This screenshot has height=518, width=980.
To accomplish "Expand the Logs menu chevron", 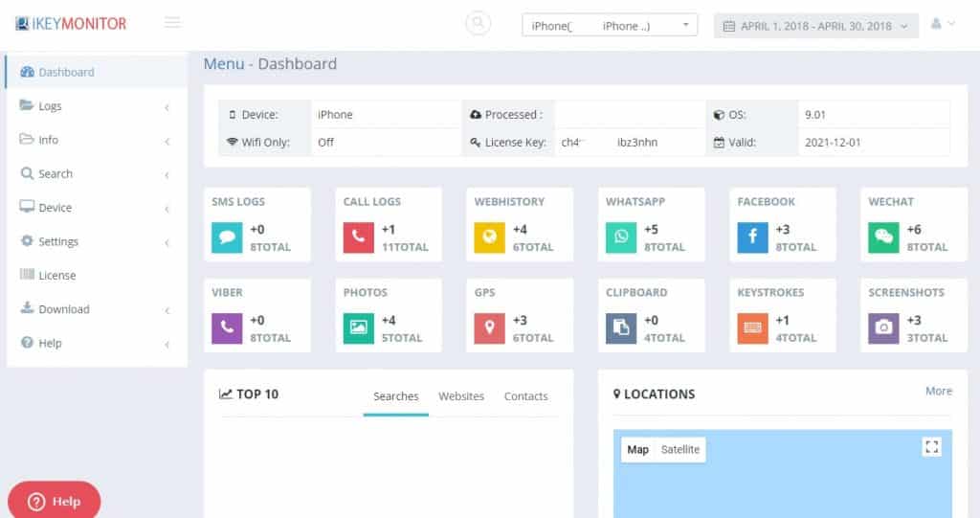I will [x=167, y=107].
